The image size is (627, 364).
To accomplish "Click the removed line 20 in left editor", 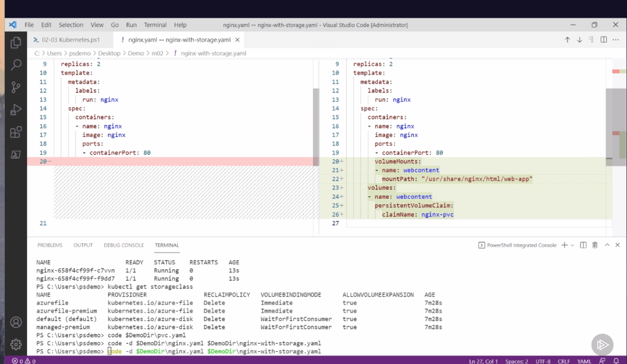I will pos(170,162).
